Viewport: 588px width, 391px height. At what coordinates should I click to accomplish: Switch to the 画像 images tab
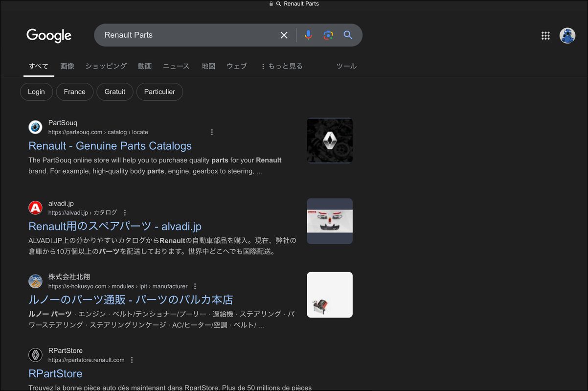point(67,66)
